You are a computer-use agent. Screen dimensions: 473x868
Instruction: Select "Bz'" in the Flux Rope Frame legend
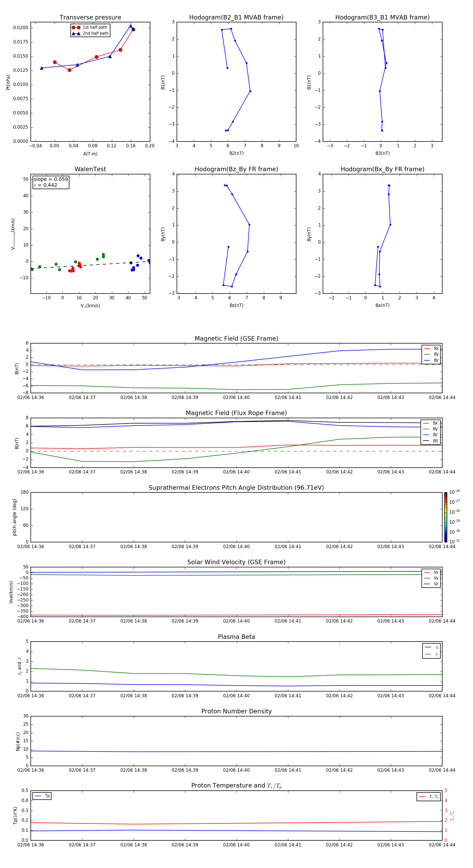point(431,435)
